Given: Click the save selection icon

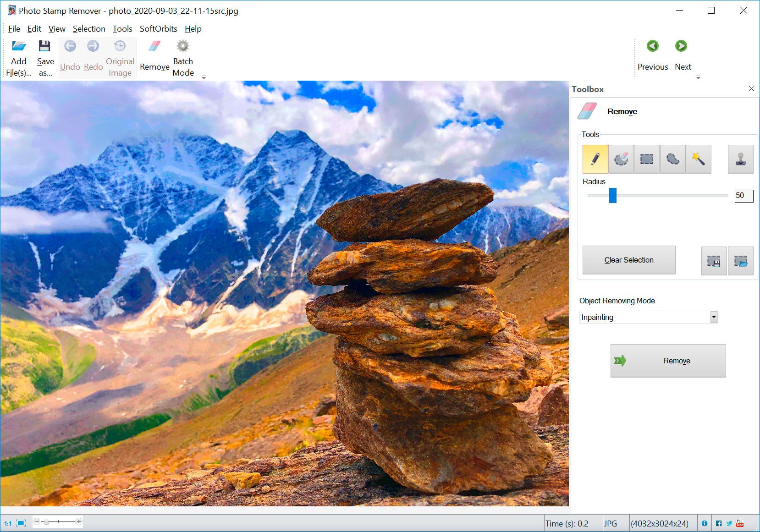Looking at the screenshot, I should click(x=714, y=261).
